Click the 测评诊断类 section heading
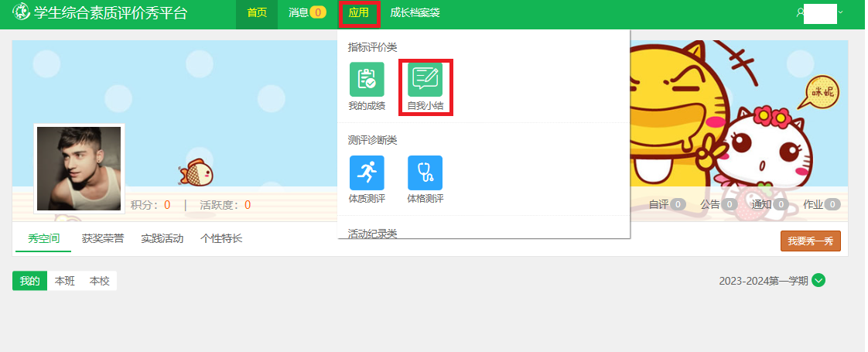The image size is (868, 352). tap(373, 141)
